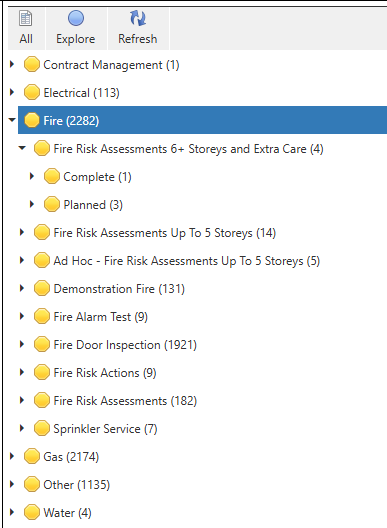Select Fire Risk Assessments Up To 5 Storeys (14)
The image size is (387, 528).
(165, 233)
